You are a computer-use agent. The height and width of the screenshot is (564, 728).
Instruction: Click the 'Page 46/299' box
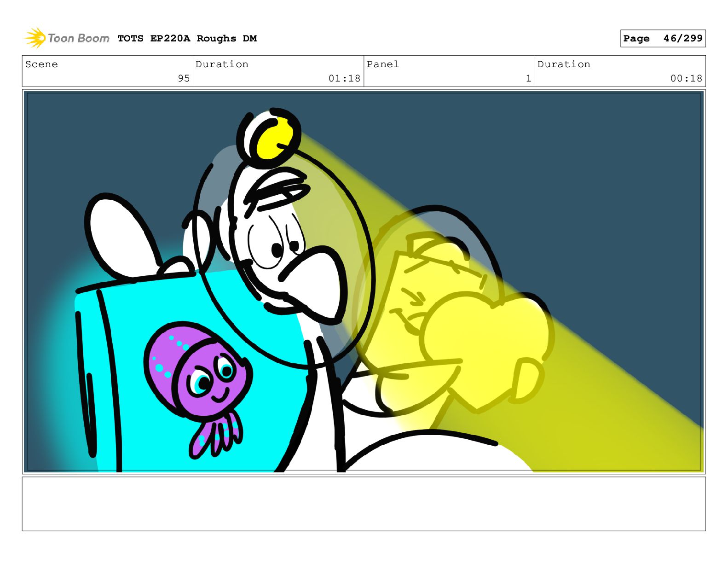[x=663, y=39]
